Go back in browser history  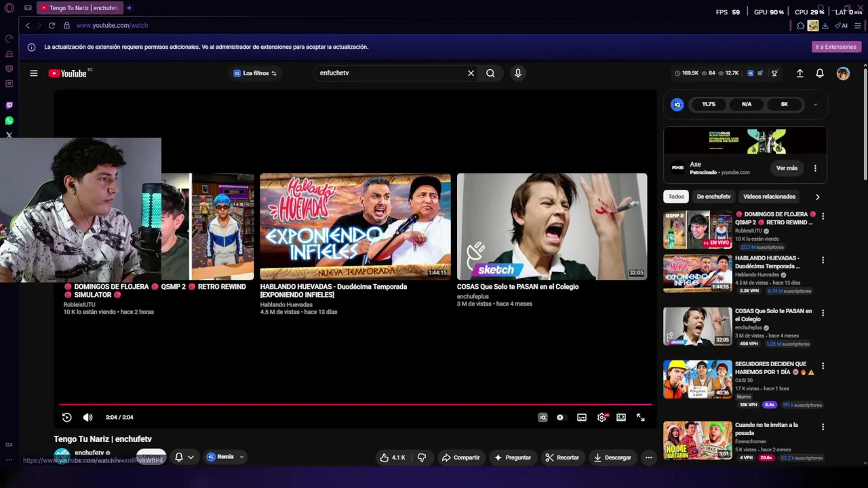pyautogui.click(x=27, y=25)
